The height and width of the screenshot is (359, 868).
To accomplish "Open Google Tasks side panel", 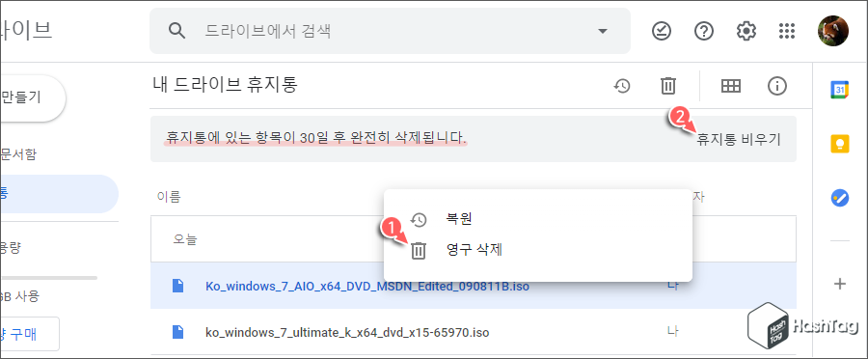I will coord(840,197).
